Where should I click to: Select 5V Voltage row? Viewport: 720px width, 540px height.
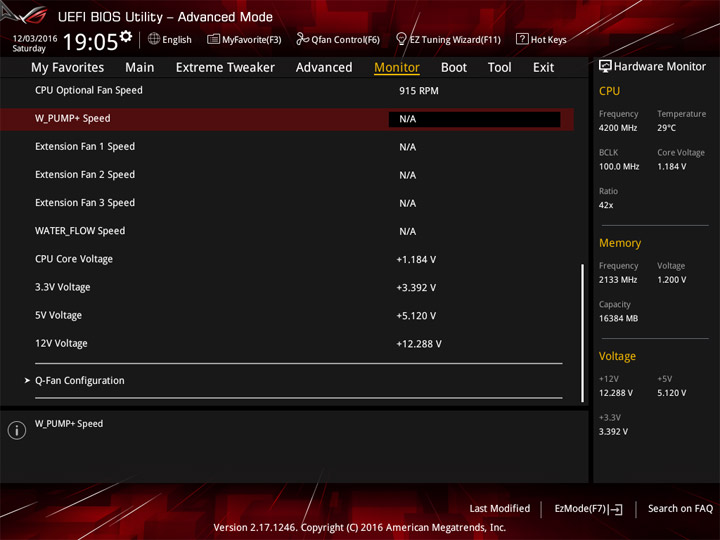pos(287,315)
